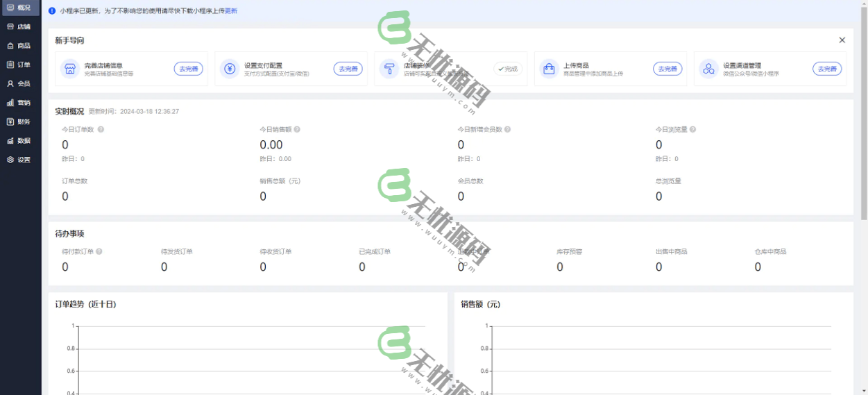Open the 出售中商品 to-do item

coord(672,251)
